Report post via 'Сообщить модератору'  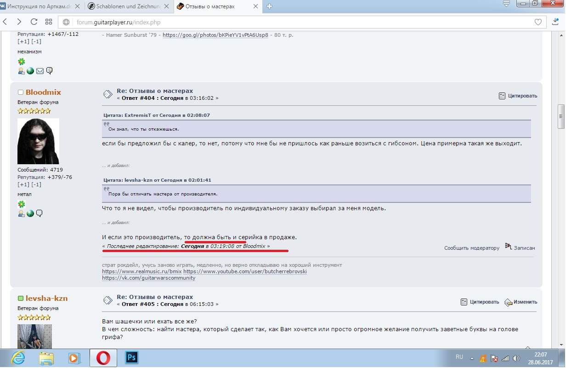pos(472,248)
